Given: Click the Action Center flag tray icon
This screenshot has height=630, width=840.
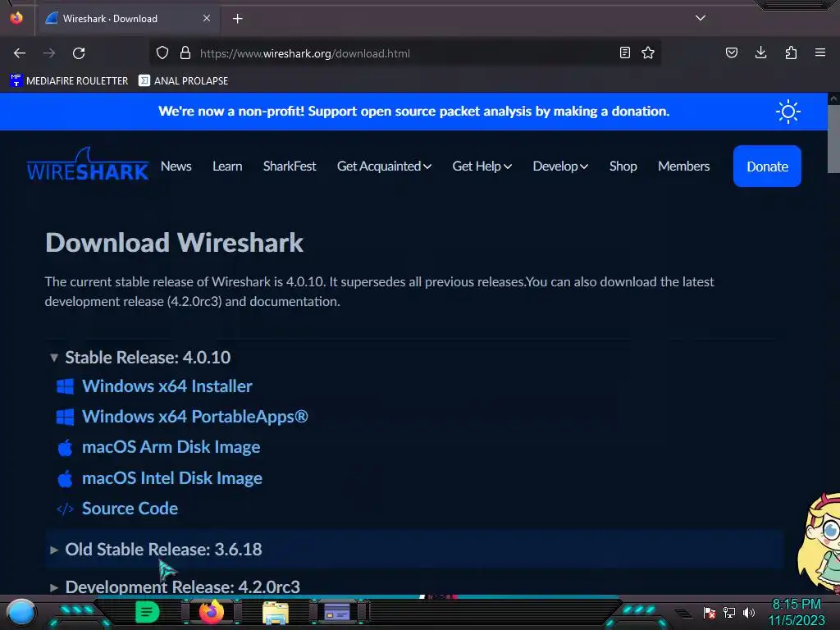Looking at the screenshot, I should pyautogui.click(x=710, y=612).
